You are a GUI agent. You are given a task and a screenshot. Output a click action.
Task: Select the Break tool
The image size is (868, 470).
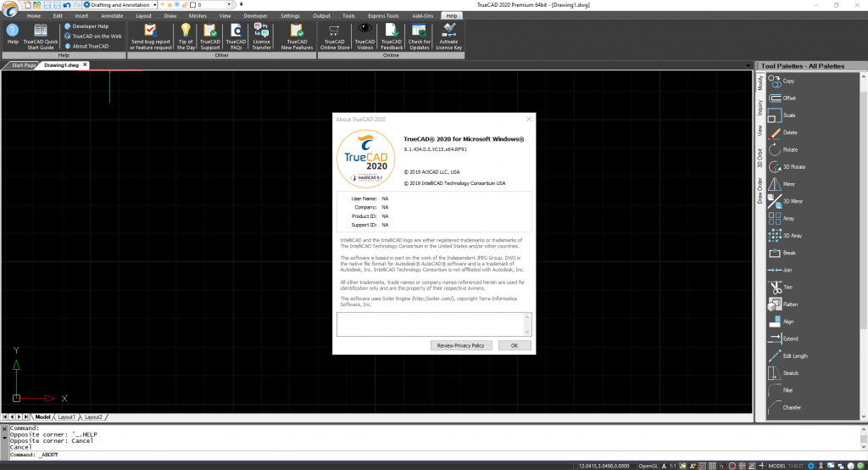click(x=782, y=253)
